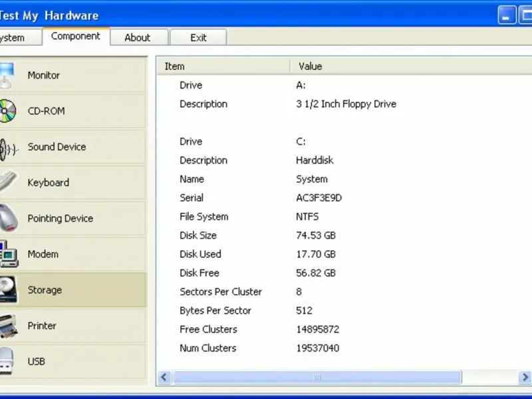Open the Monitor component label
Viewport: 532px width, 399px height.
pyautogui.click(x=44, y=75)
